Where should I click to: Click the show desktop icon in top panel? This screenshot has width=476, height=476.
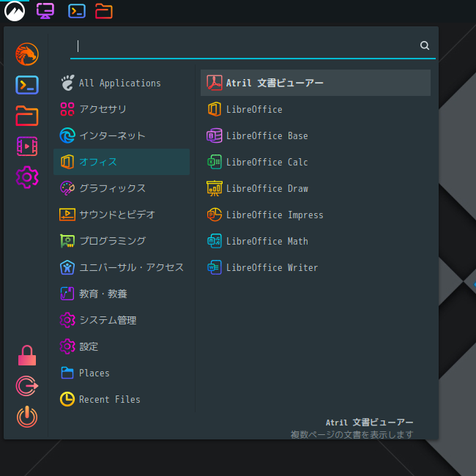[x=45, y=11]
